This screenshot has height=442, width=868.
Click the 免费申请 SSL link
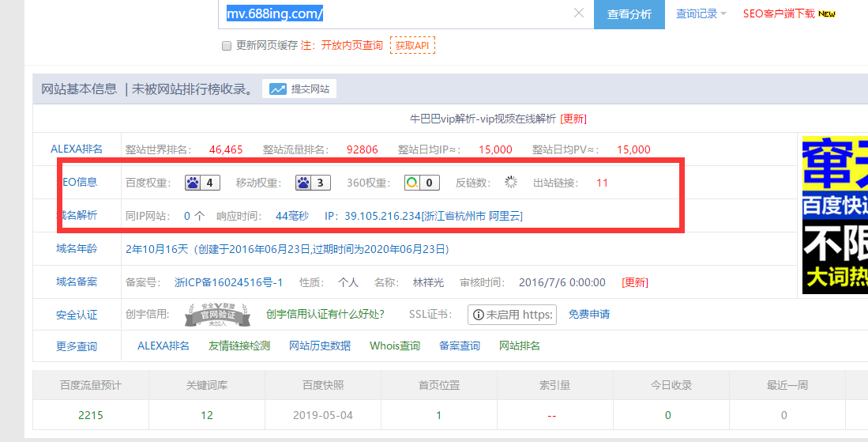(x=589, y=314)
